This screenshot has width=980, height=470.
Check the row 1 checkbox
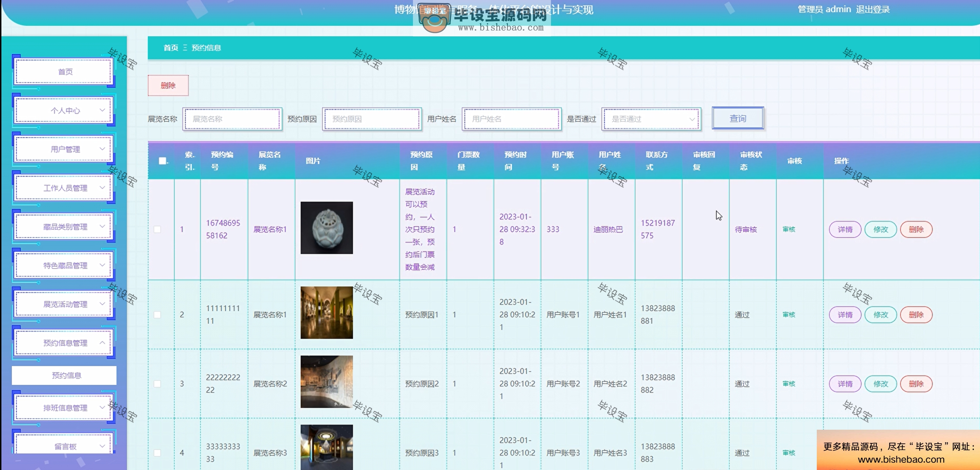(157, 230)
